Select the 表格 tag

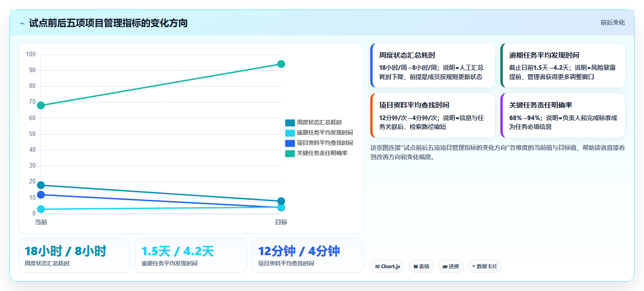[421, 266]
